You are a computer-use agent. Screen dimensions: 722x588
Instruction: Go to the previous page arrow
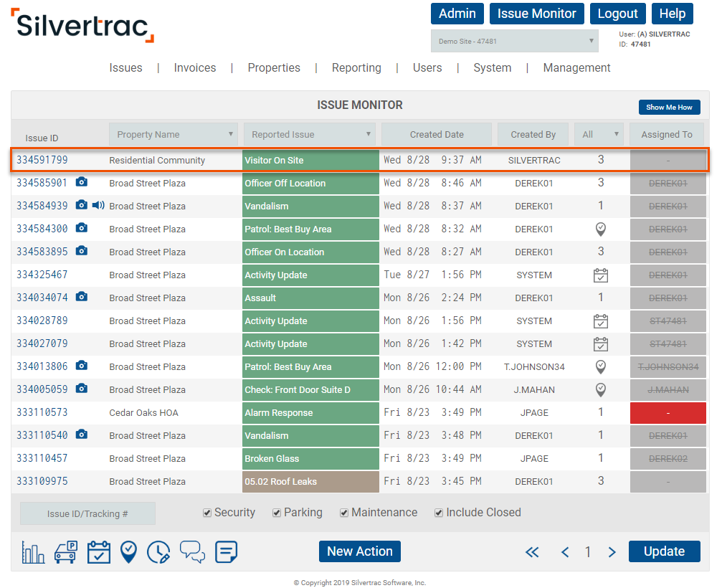coord(565,551)
